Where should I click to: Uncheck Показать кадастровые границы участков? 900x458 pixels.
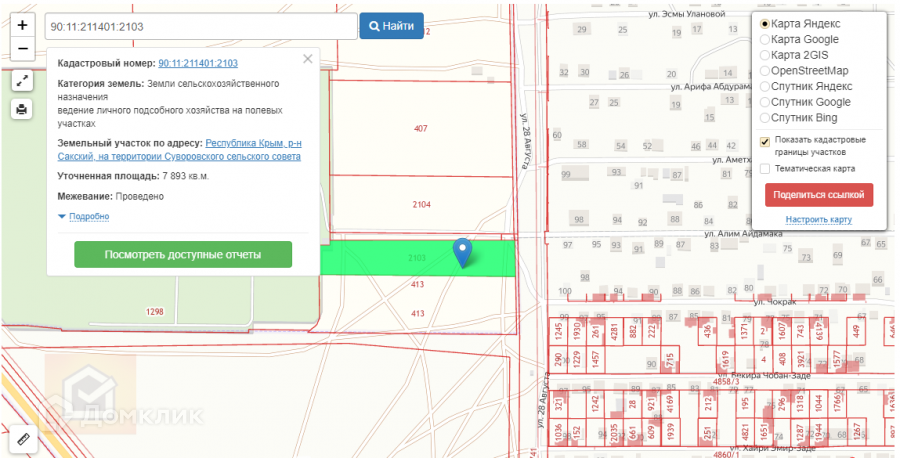(x=765, y=142)
